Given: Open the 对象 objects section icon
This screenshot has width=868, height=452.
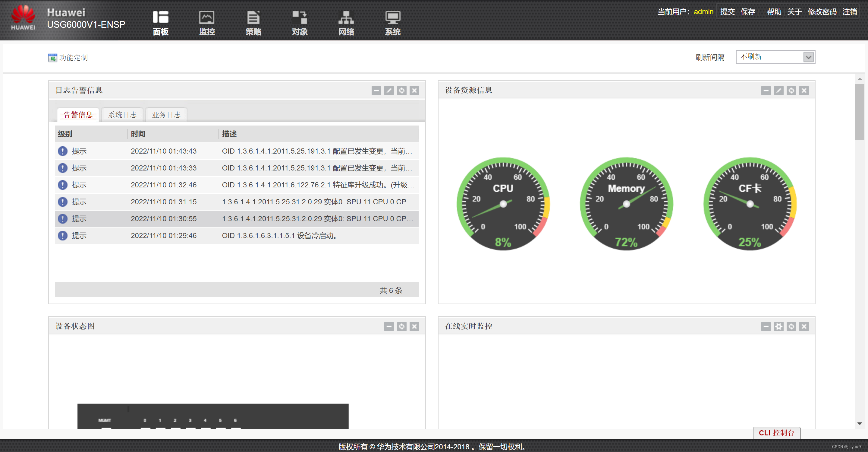Looking at the screenshot, I should point(300,18).
